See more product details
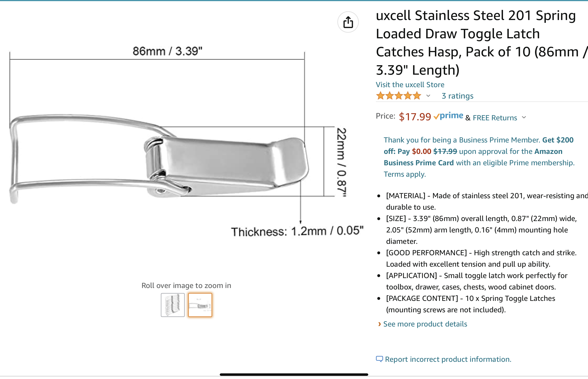The width and height of the screenshot is (588, 379). coord(425,324)
